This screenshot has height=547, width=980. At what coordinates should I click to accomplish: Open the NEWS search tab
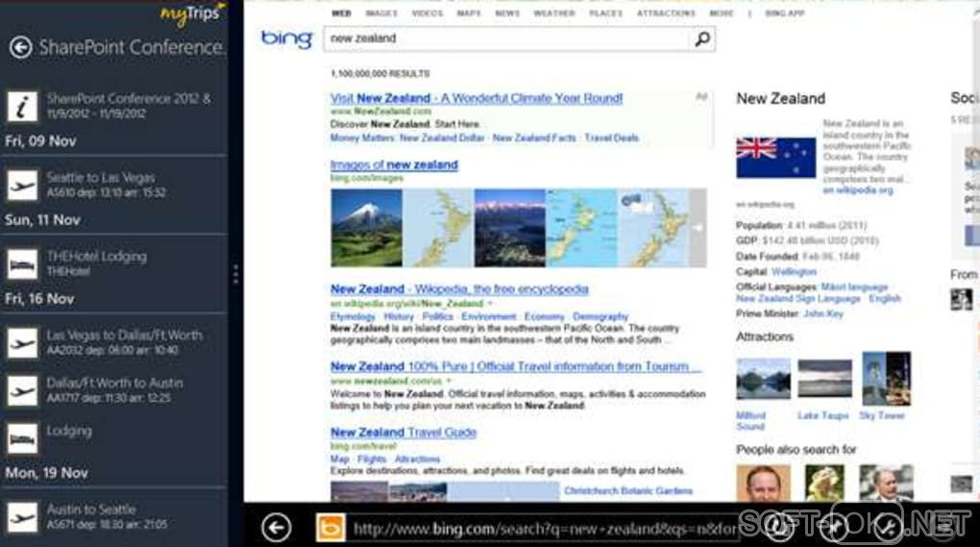[507, 13]
